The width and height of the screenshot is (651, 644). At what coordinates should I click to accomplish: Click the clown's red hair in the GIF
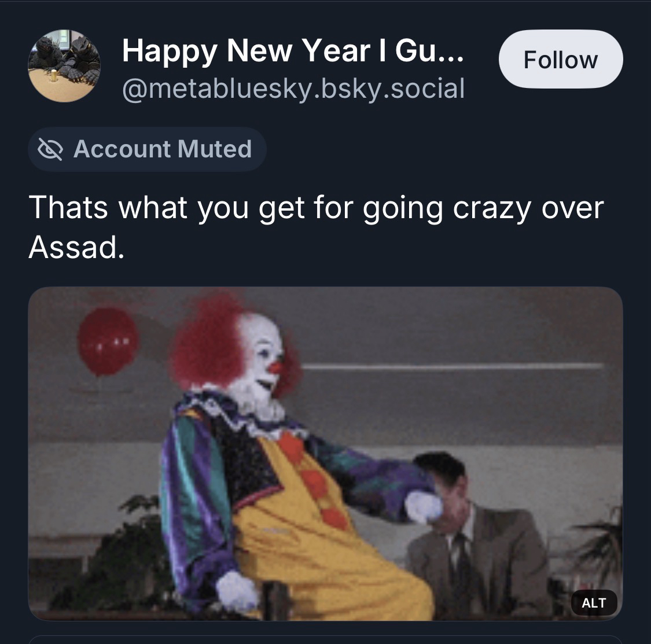click(x=203, y=341)
